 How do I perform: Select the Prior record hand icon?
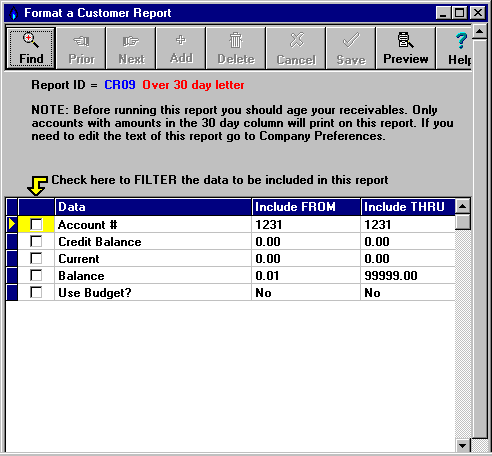81,41
